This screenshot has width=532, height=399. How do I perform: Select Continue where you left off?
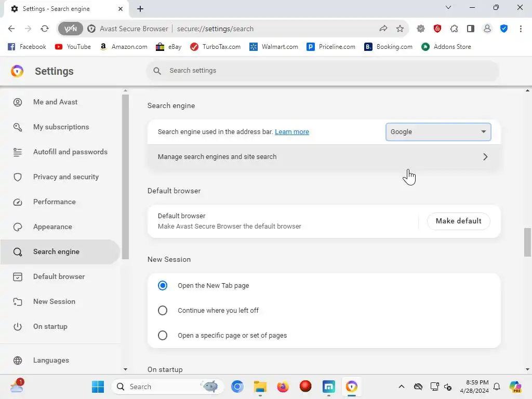pos(163,311)
